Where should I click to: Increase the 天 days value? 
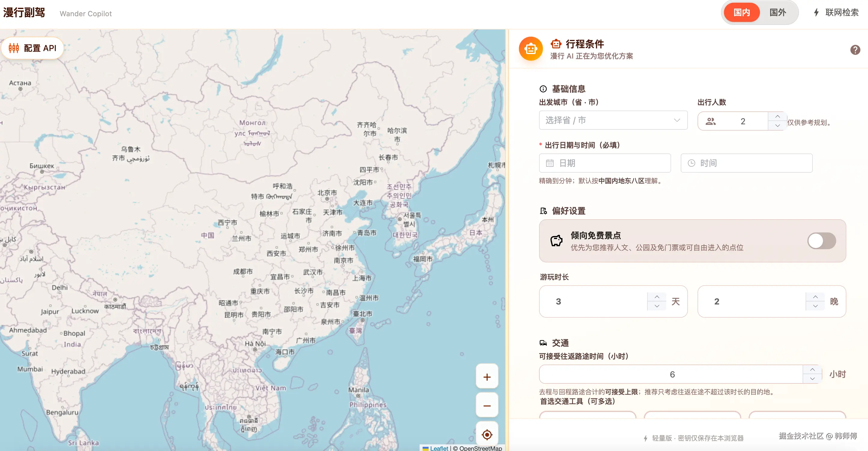tap(657, 297)
